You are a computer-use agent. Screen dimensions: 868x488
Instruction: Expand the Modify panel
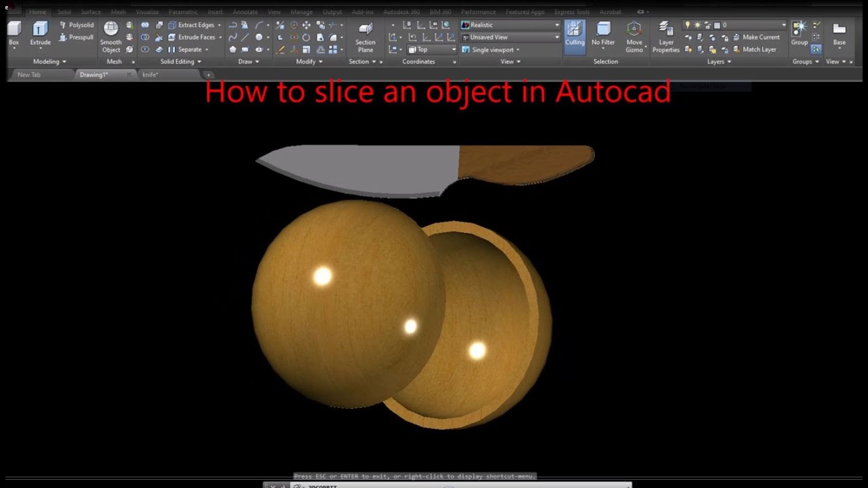point(309,62)
